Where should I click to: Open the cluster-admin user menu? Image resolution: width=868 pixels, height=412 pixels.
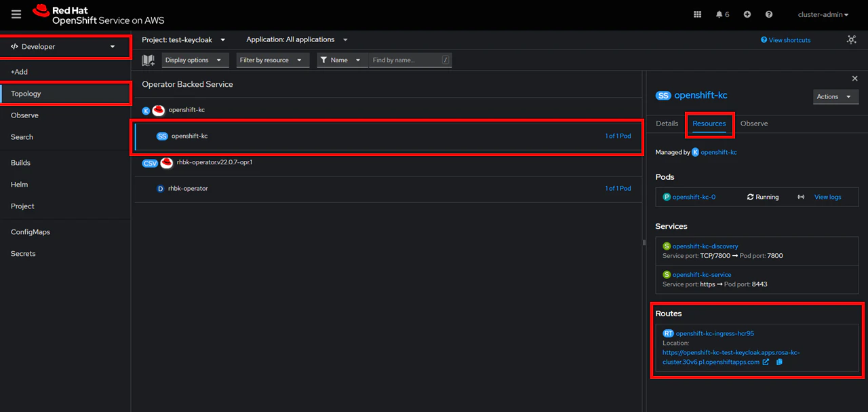(x=825, y=14)
